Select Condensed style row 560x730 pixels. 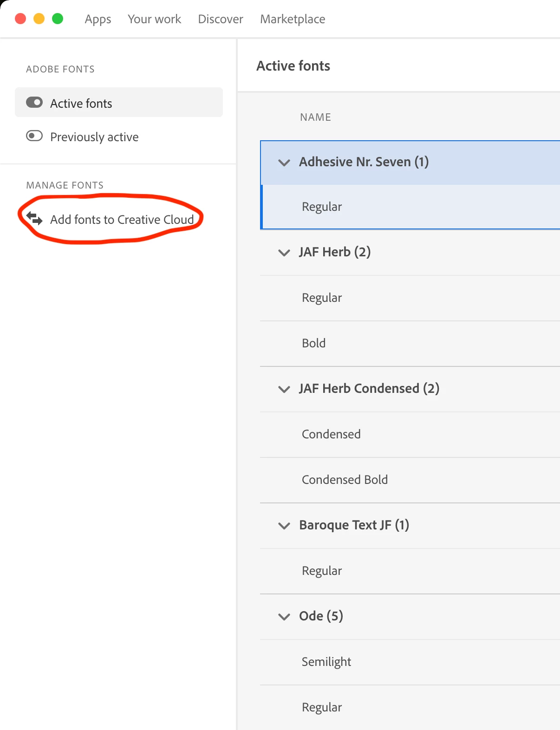tap(410, 434)
